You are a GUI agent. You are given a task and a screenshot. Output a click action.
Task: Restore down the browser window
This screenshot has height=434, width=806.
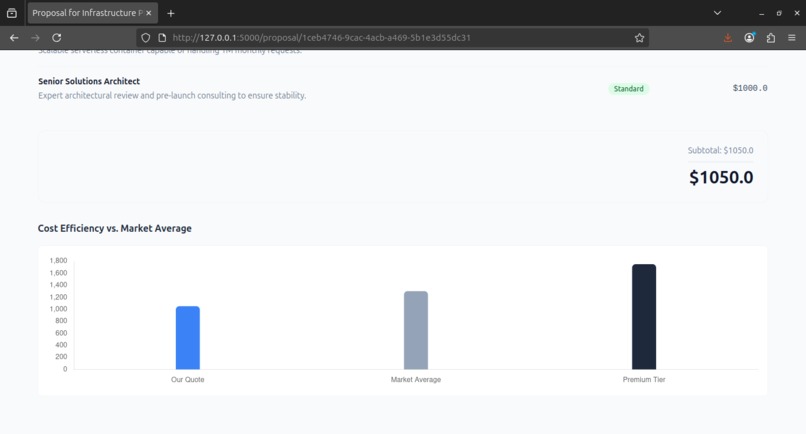779,13
